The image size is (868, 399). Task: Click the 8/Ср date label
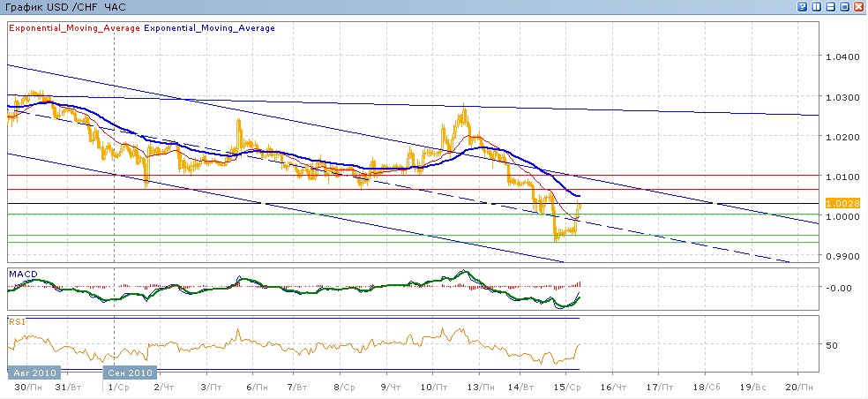click(344, 387)
